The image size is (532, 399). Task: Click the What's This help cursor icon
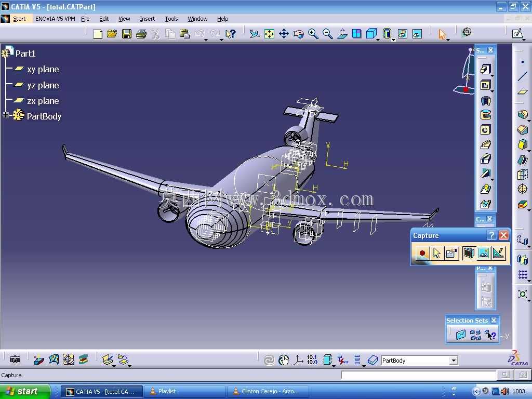coord(230,34)
